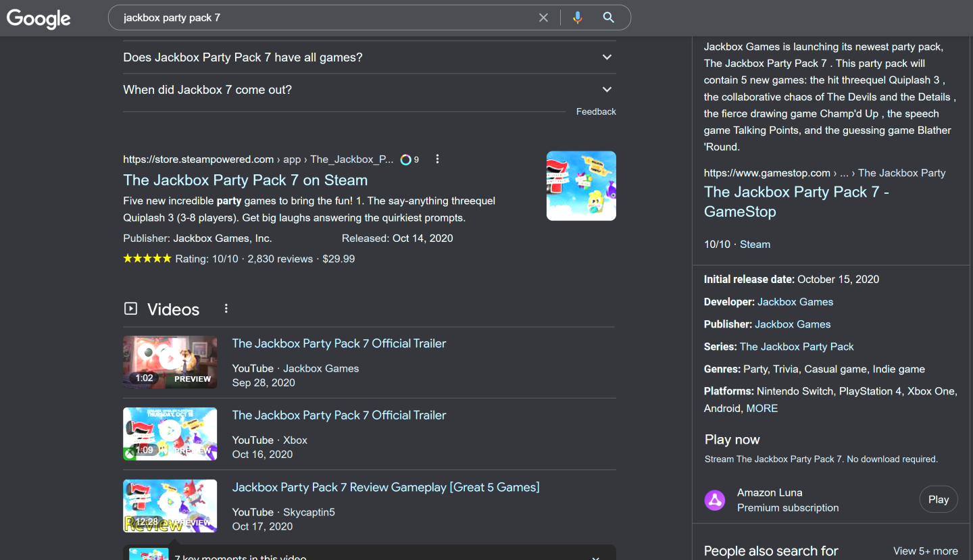Open the three-dot menu beside the Steam result
973x560 pixels.
tap(437, 159)
